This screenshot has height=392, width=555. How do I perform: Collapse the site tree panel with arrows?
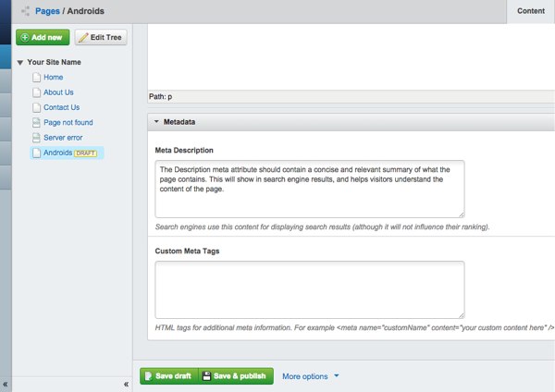click(x=126, y=384)
